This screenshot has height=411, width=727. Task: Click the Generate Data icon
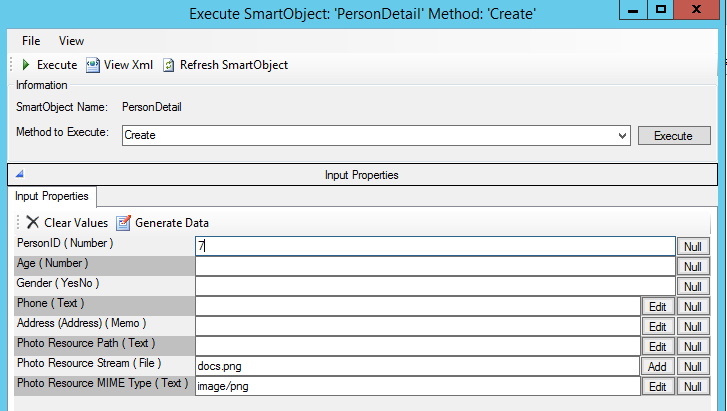tap(124, 223)
